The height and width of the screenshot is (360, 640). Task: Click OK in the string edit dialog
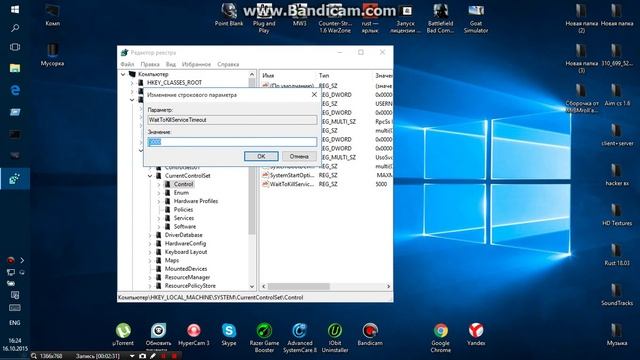pos(261,156)
